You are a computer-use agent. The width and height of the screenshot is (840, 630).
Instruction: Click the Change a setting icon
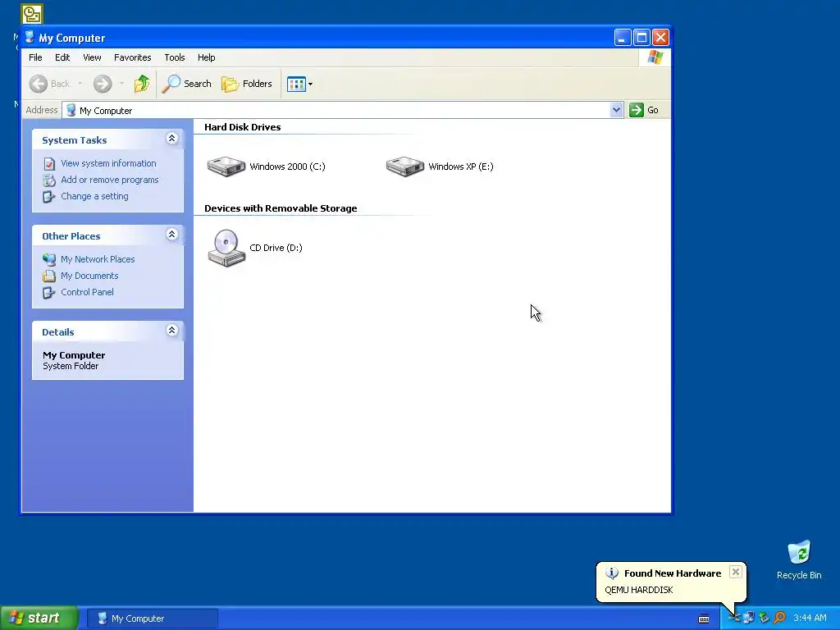pos(49,197)
